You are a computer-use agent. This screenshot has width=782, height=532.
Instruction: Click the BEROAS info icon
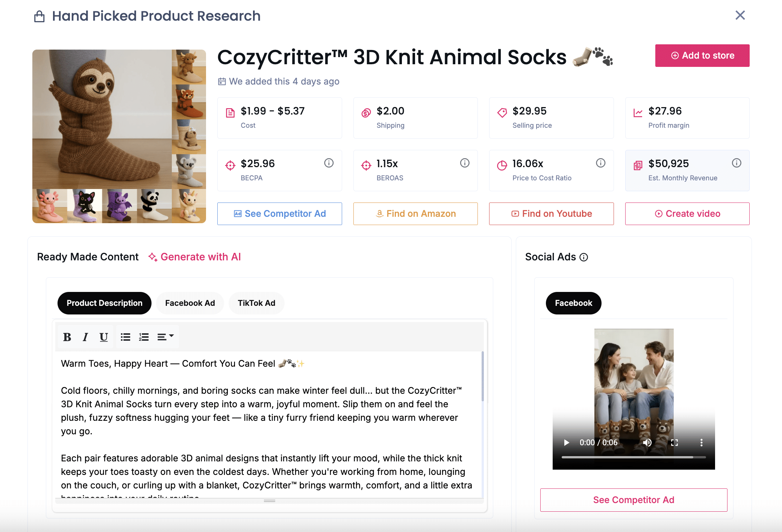pyautogui.click(x=465, y=163)
